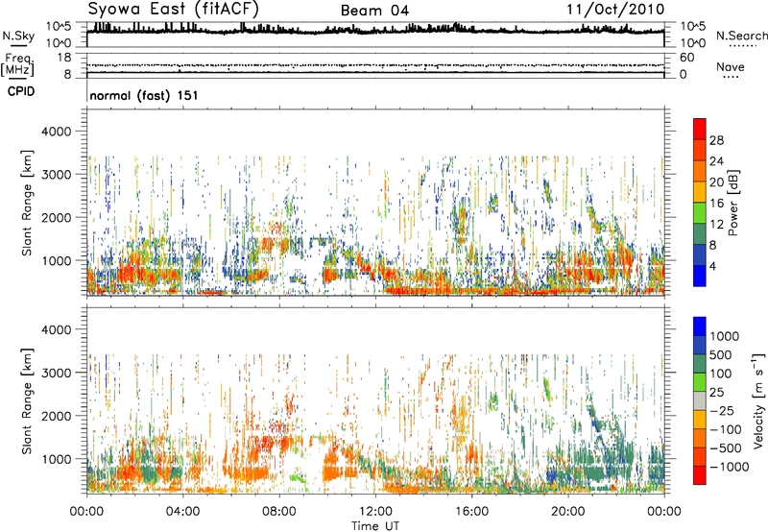The width and height of the screenshot is (768, 532).
Task: Click the 'Velocity [m s-1]' colorbar label
Action: (758, 400)
